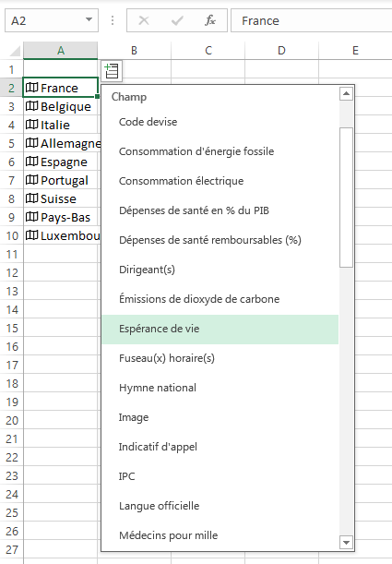Click the map icon beside Portugal

[x=31, y=180]
